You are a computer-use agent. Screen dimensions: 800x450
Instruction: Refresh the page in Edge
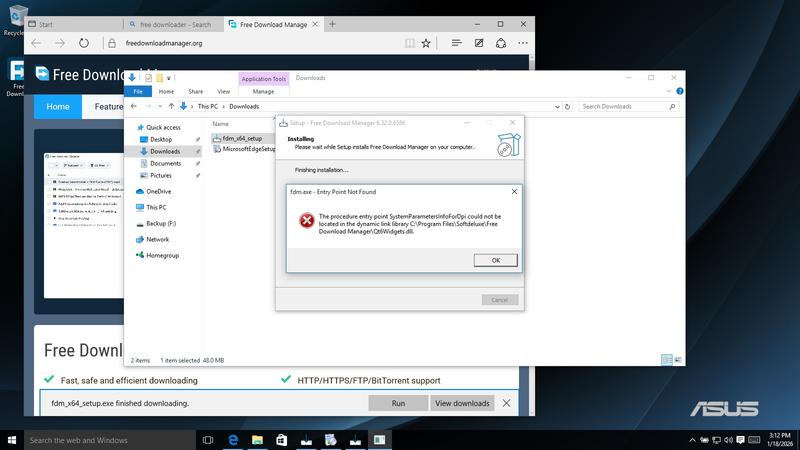click(84, 43)
